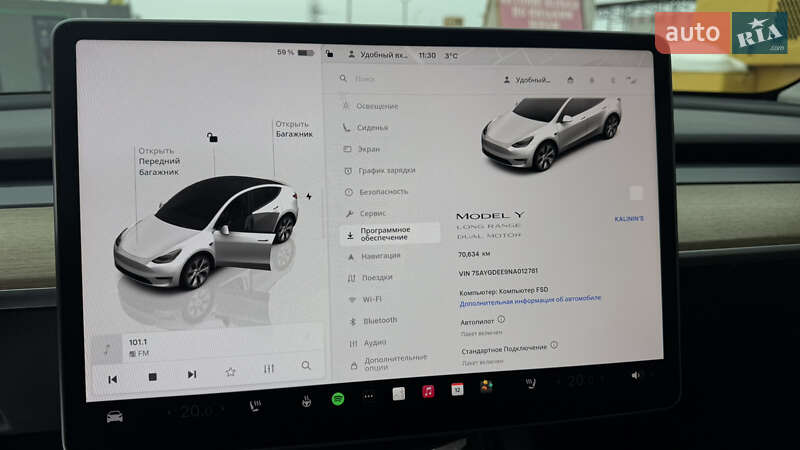The height and width of the screenshot is (450, 800).
Task: Tap info icon next to Автопилот
Action: tap(501, 319)
